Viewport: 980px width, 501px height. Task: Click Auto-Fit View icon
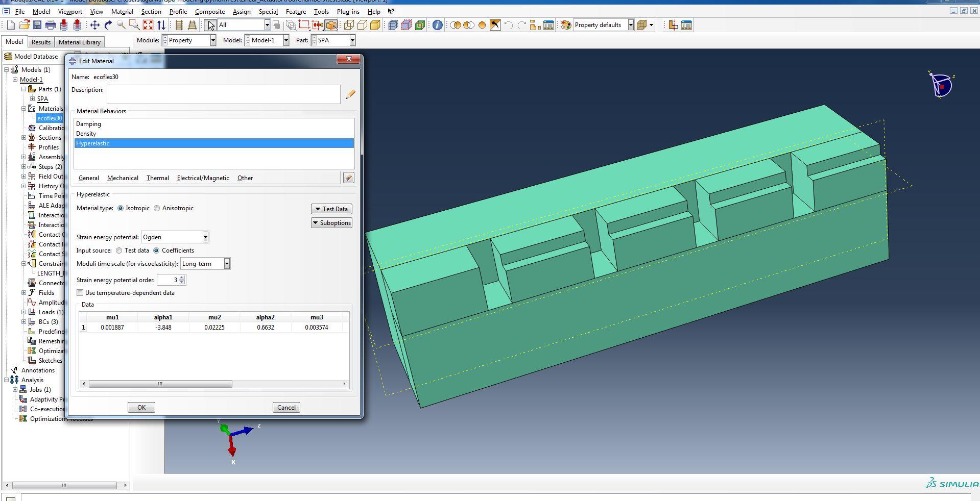tap(148, 25)
